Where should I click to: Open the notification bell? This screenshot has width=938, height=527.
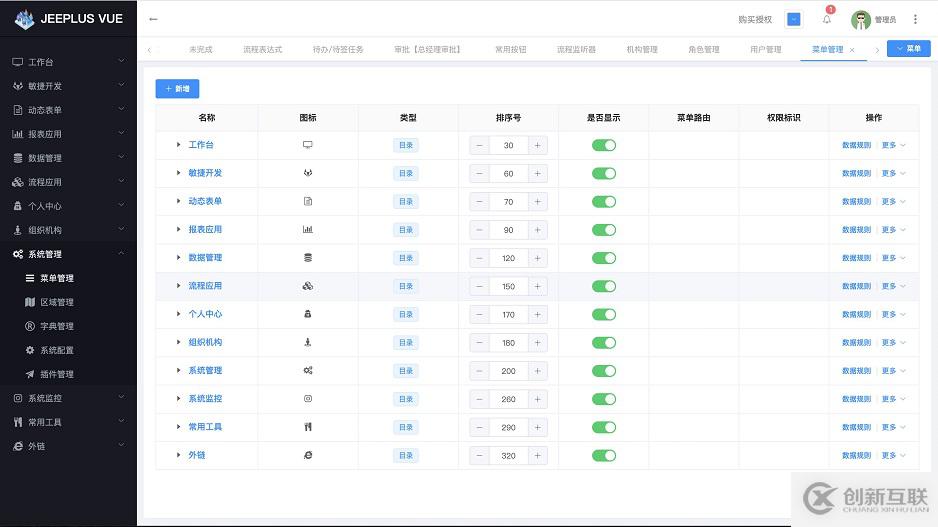[827, 19]
